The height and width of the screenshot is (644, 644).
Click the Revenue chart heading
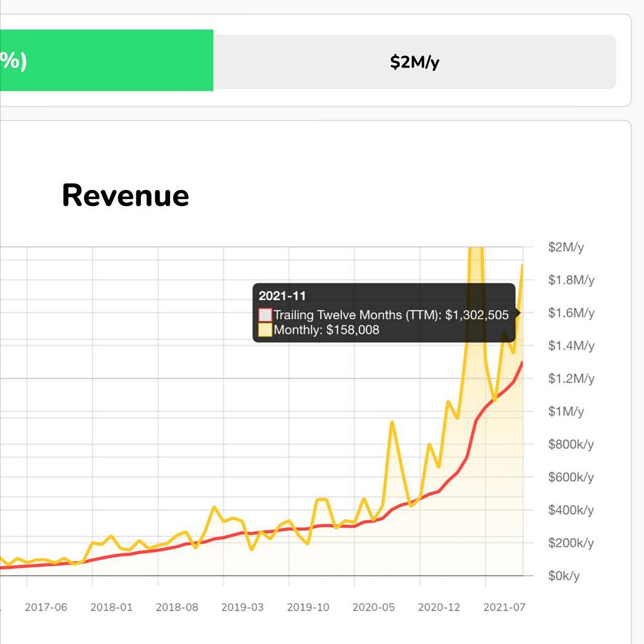pyautogui.click(x=126, y=195)
